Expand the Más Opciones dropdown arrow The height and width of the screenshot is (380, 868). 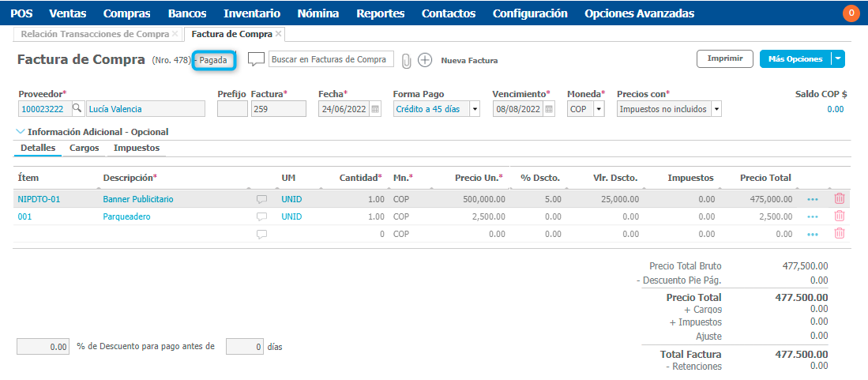coord(838,58)
